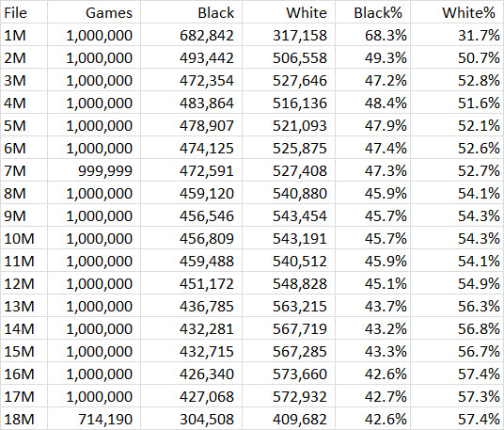Screen dimensions: 504x430
Task: Click the 68.3% cell
Action: (373, 35)
